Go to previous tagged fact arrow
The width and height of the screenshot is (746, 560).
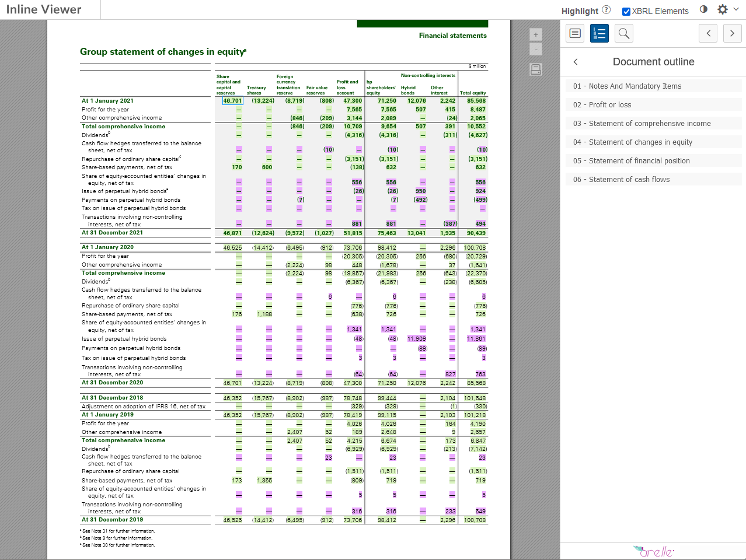click(x=708, y=33)
